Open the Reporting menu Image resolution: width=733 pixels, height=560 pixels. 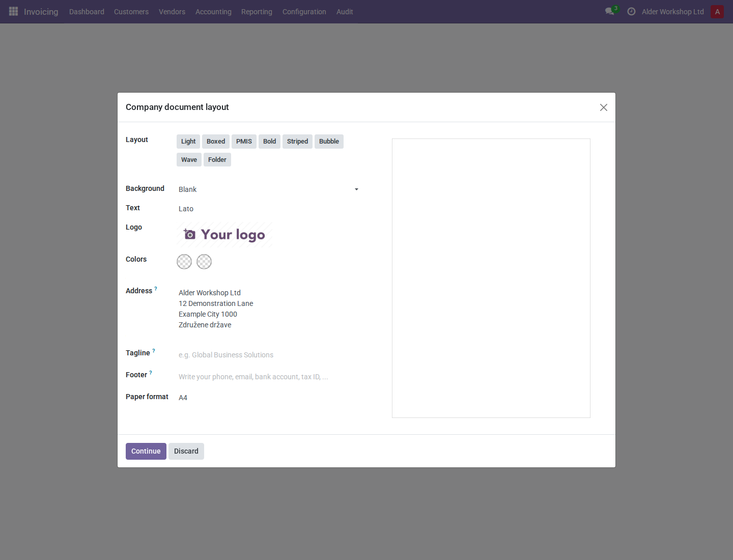[257, 12]
